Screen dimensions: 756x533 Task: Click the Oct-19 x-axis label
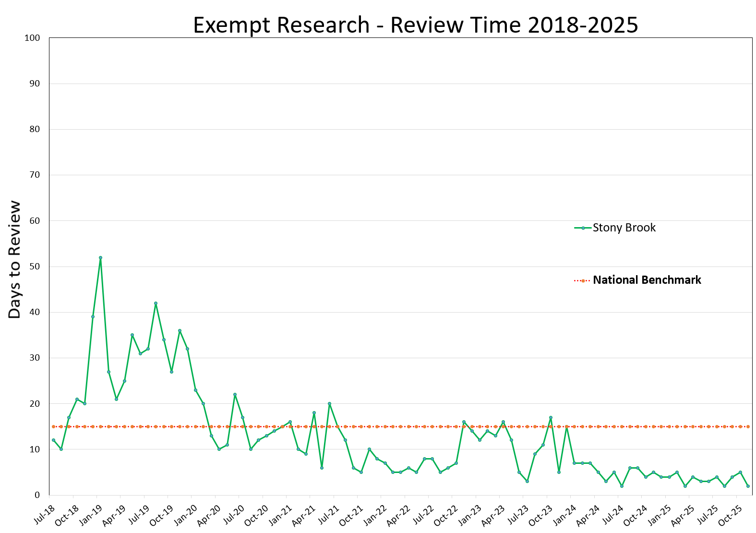[x=162, y=515]
